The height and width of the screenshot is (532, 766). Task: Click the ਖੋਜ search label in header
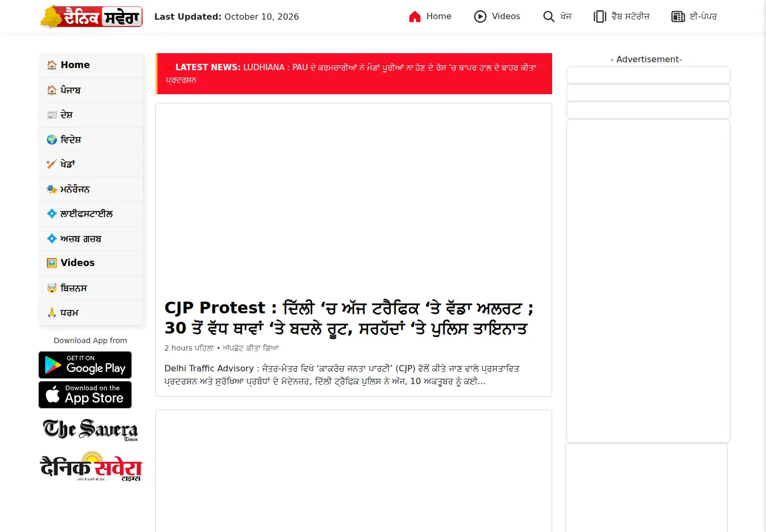tap(566, 16)
